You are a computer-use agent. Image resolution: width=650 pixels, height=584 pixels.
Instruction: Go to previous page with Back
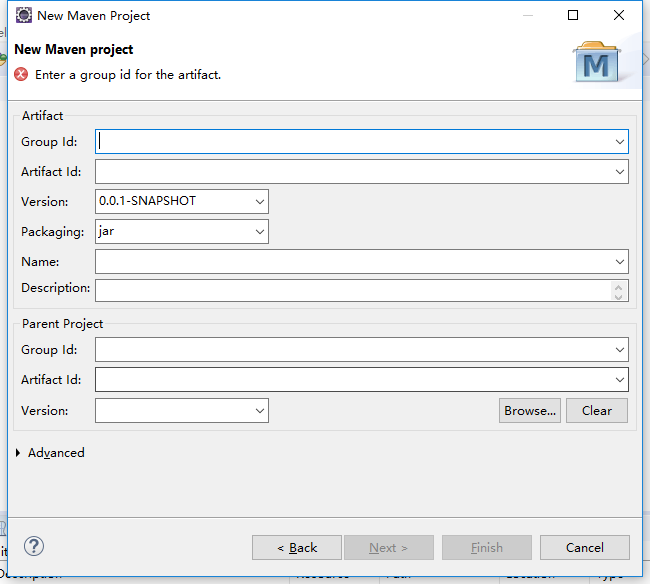[x=297, y=548]
